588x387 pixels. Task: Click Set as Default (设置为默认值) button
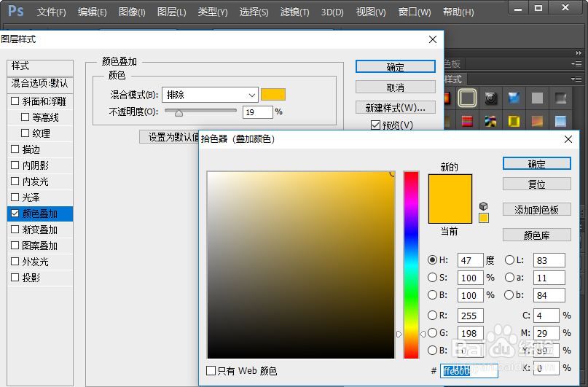coord(169,137)
